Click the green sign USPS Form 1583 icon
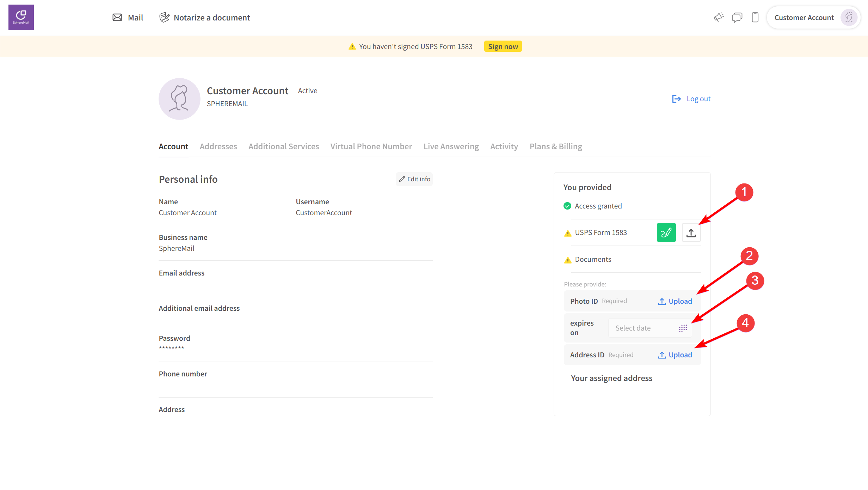Image resolution: width=868 pixels, height=490 pixels. [x=666, y=232]
